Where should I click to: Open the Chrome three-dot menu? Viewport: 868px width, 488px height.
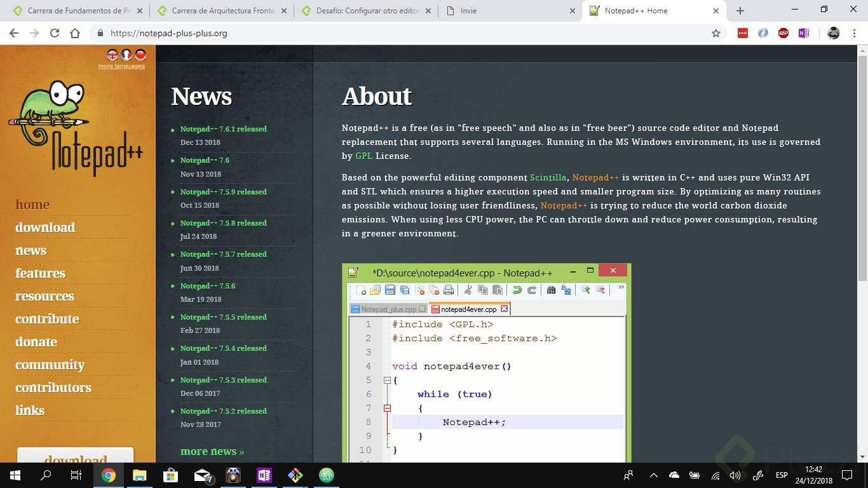(853, 33)
